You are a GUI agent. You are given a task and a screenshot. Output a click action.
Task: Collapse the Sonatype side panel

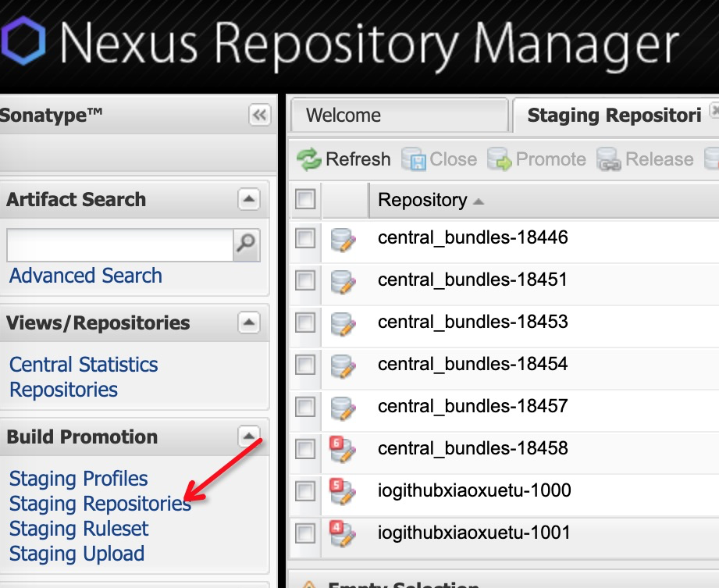click(259, 115)
